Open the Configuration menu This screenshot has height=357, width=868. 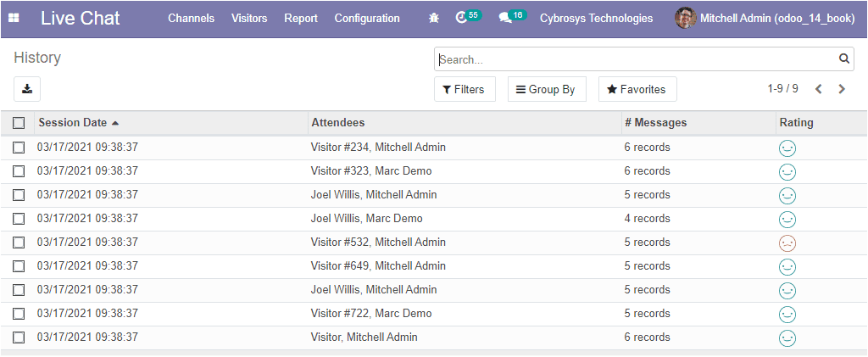tap(367, 19)
